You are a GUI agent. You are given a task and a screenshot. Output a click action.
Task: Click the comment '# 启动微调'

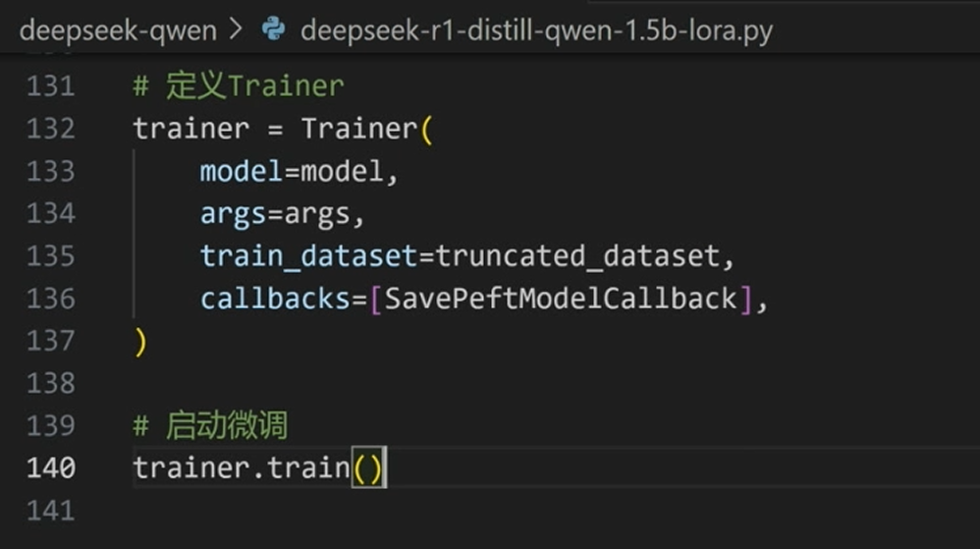(x=210, y=426)
